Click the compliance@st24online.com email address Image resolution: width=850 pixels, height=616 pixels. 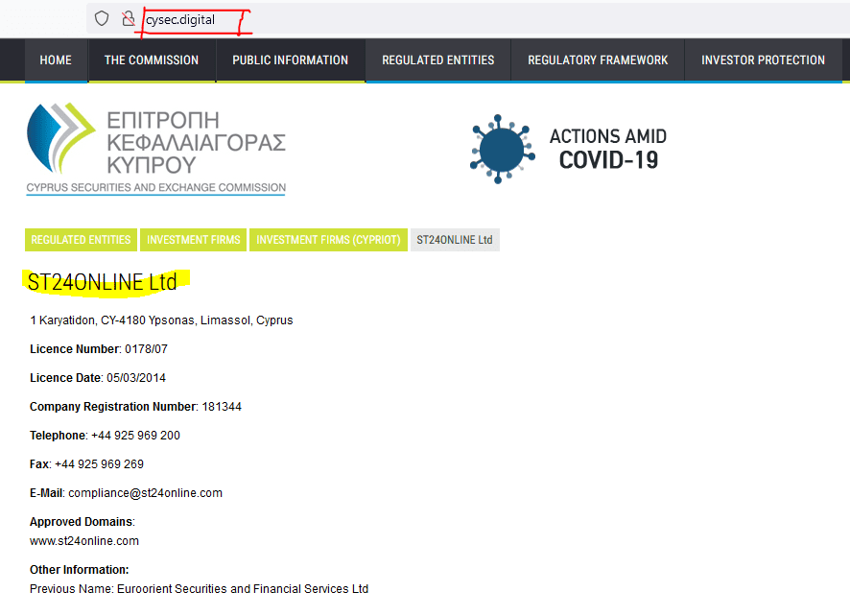click(145, 493)
